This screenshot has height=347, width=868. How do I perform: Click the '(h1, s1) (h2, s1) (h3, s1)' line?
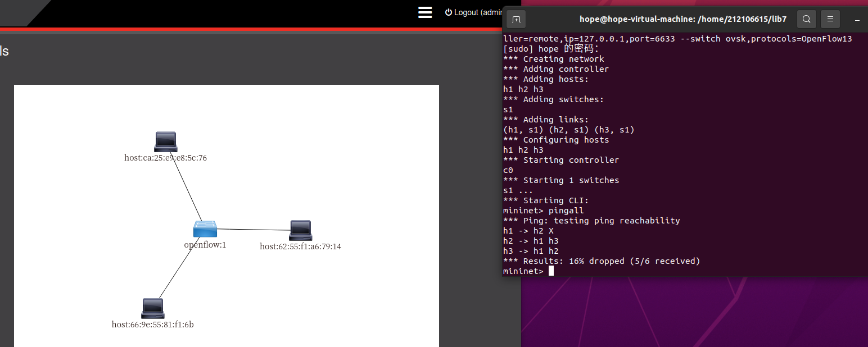pyautogui.click(x=569, y=130)
